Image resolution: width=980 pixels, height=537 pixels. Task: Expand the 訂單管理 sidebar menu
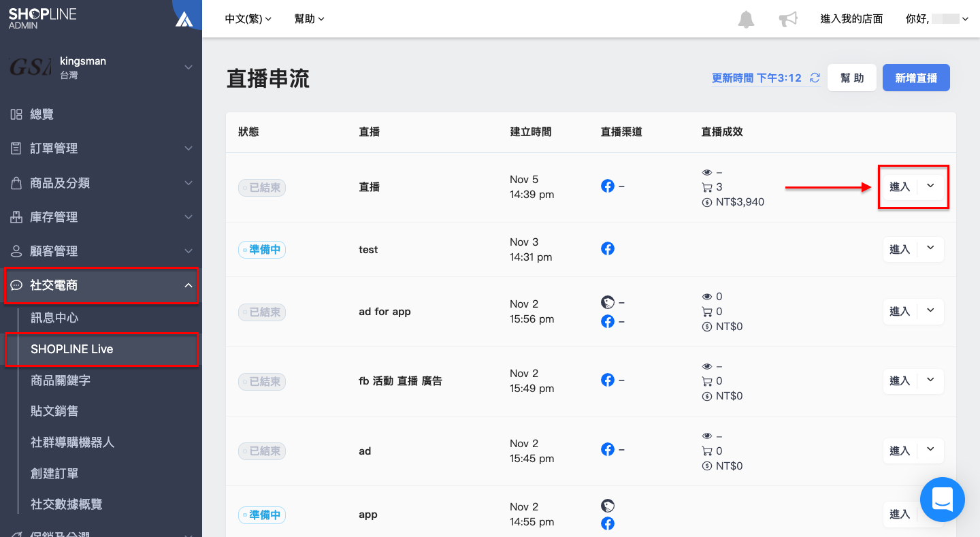click(101, 148)
